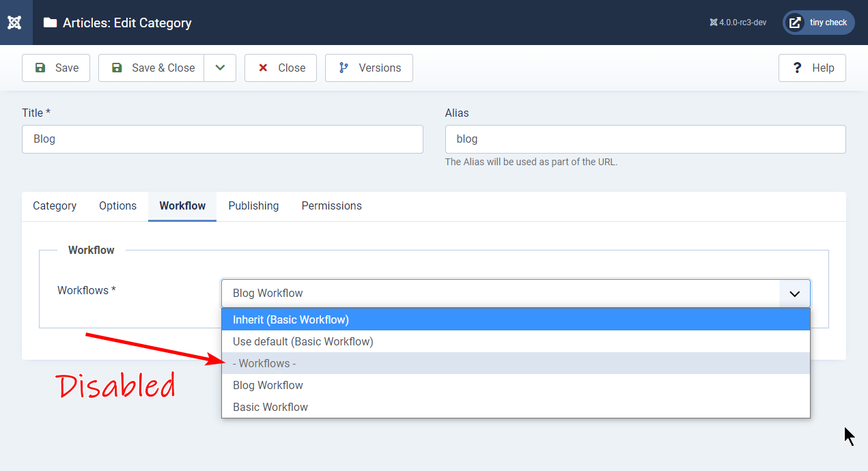Click the tiny check site link
Image resolution: width=868 pixels, height=471 pixels.
(x=818, y=23)
